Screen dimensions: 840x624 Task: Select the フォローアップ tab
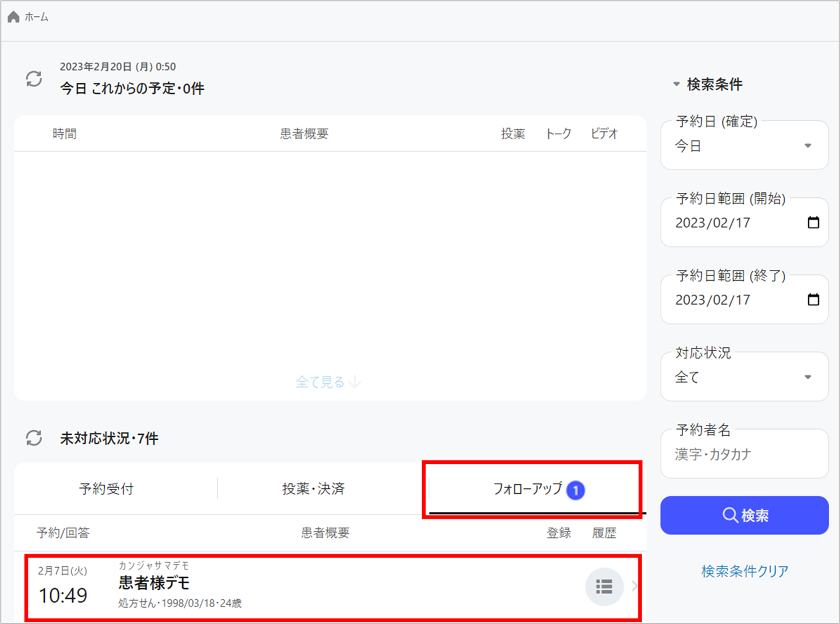pyautogui.click(x=527, y=489)
